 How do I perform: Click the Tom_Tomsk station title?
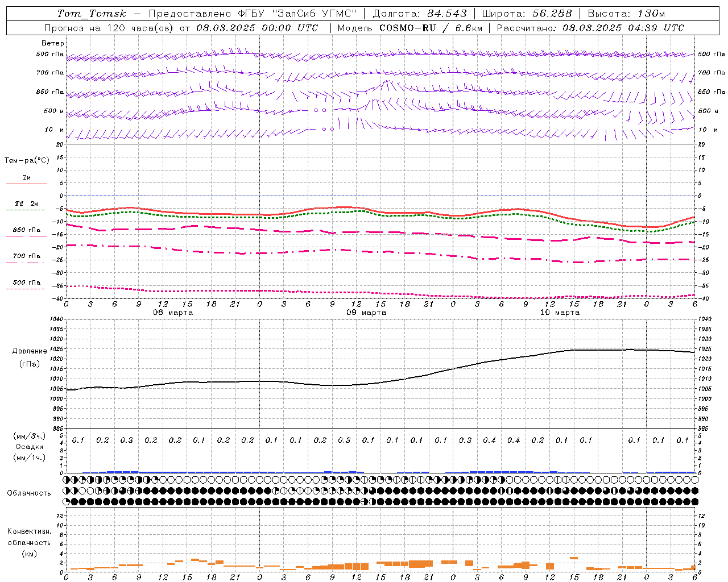pos(92,14)
